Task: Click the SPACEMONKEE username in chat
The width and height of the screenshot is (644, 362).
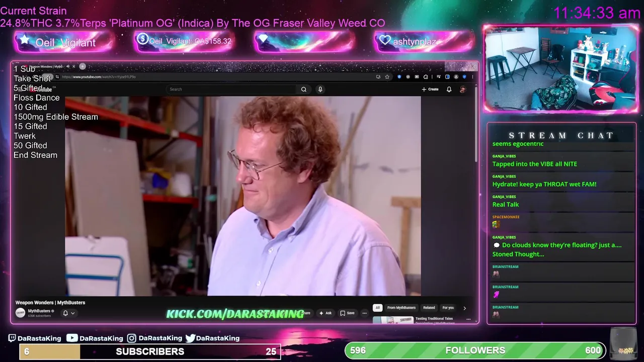Action: click(506, 217)
